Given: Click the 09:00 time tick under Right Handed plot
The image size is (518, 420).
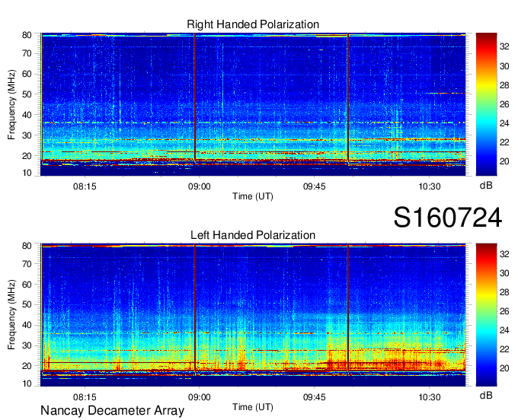Looking at the screenshot, I should 200,186.
